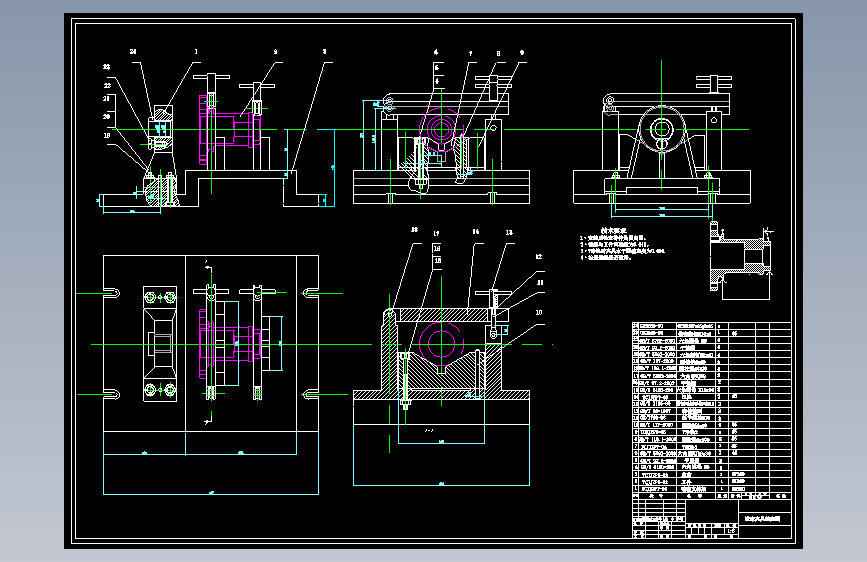This screenshot has width=867, height=562.
Task: Click the parts list header row
Action: (712, 496)
